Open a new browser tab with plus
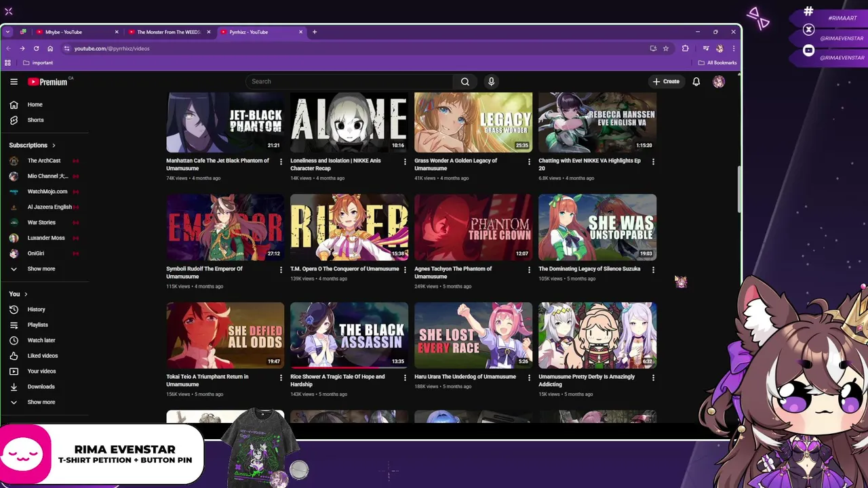 315,32
